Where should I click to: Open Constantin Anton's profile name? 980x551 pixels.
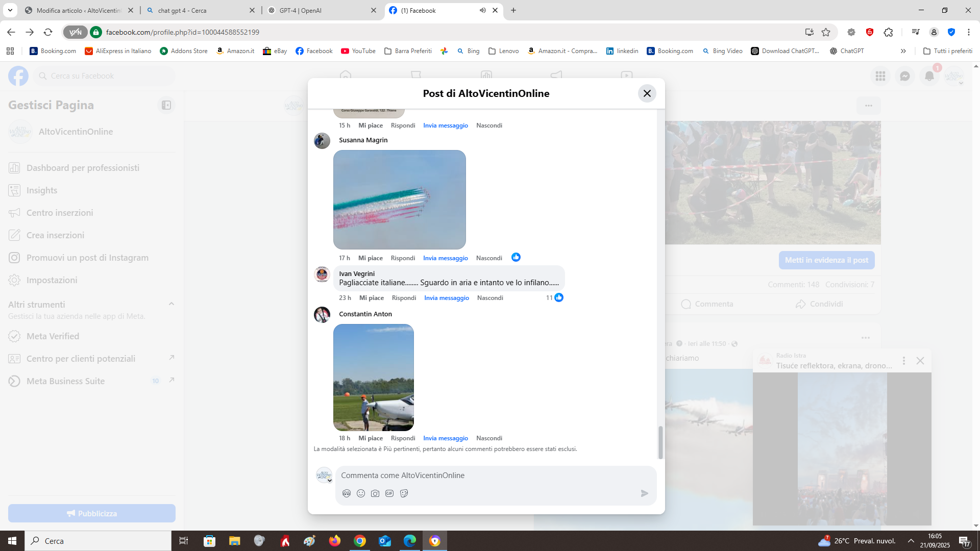(365, 314)
